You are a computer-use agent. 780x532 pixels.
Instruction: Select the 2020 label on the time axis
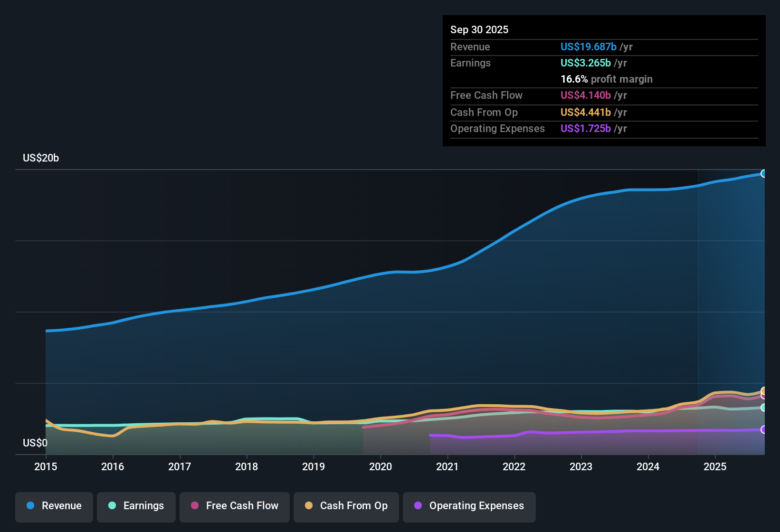pyautogui.click(x=380, y=467)
